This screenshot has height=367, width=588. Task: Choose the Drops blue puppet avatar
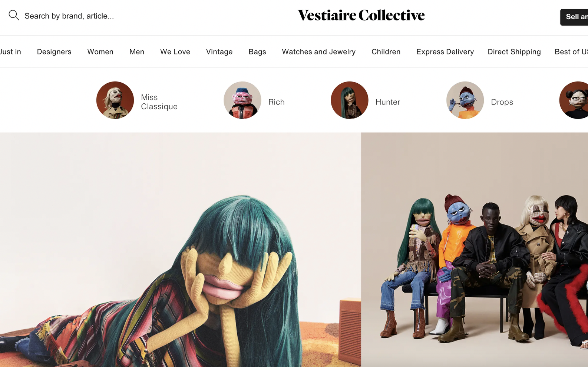465,100
